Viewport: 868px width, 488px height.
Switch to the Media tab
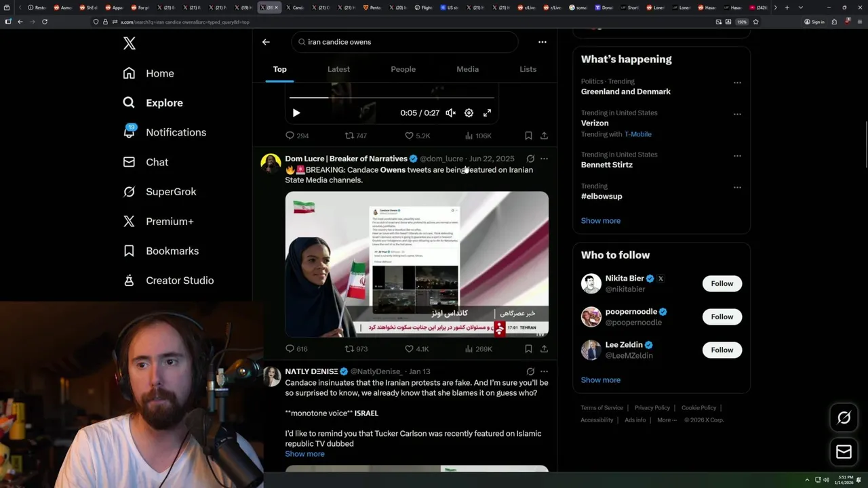(467, 69)
